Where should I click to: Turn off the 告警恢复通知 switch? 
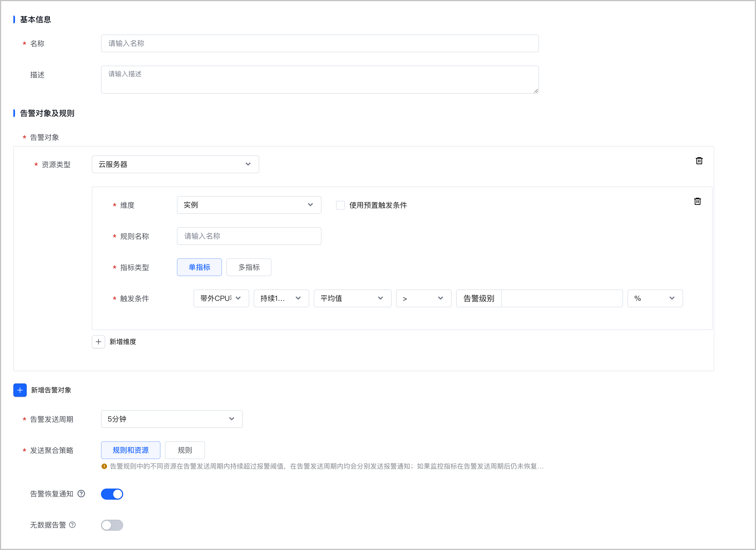tap(112, 494)
